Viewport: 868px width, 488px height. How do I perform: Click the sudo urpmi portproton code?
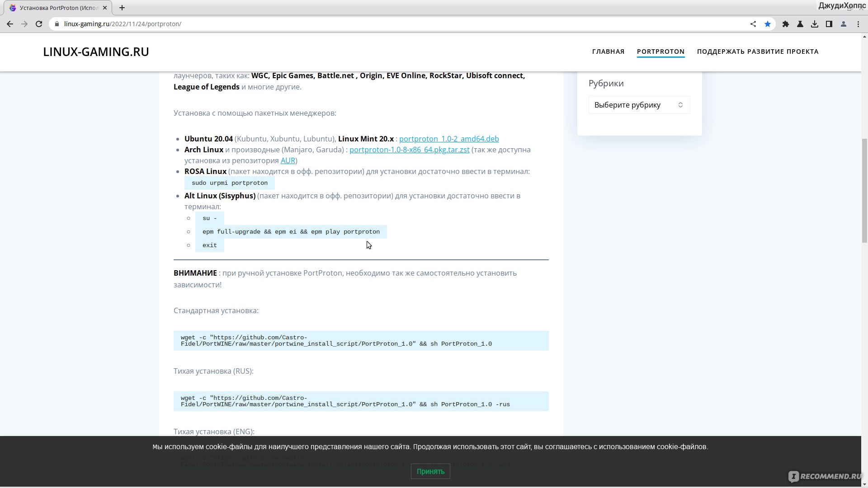pos(230,183)
